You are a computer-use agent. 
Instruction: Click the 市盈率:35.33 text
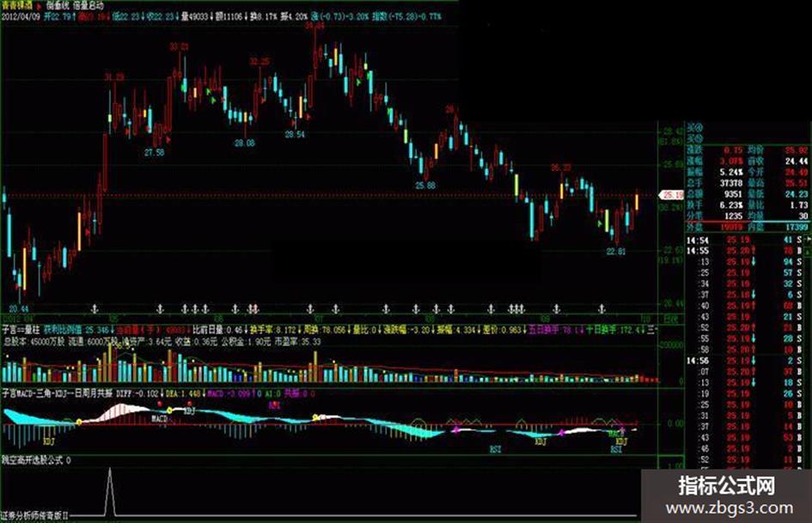click(x=297, y=342)
